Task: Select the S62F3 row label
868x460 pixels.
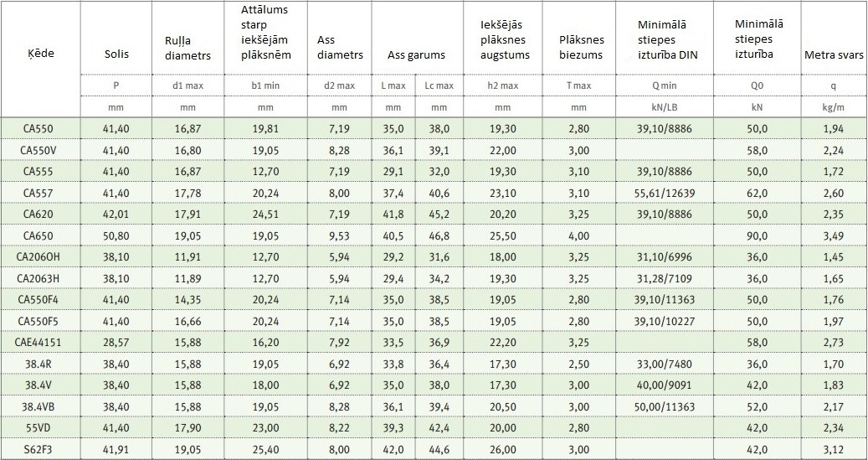Action: [39, 449]
